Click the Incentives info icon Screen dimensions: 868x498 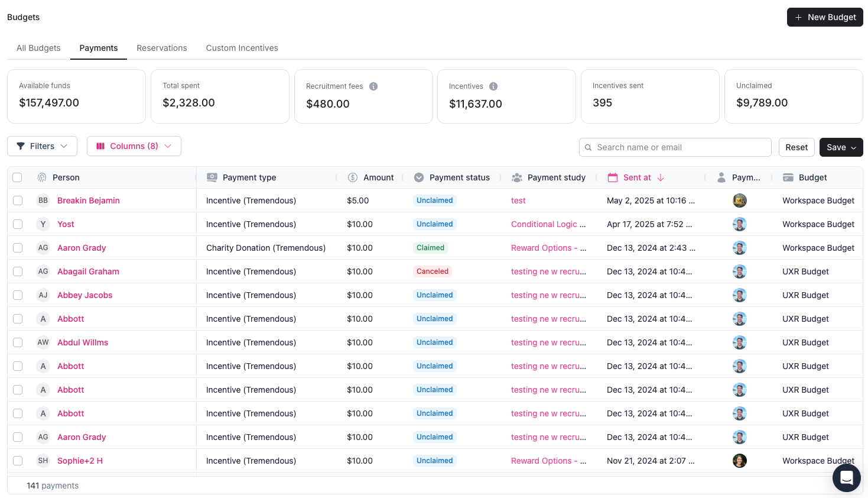pos(493,86)
